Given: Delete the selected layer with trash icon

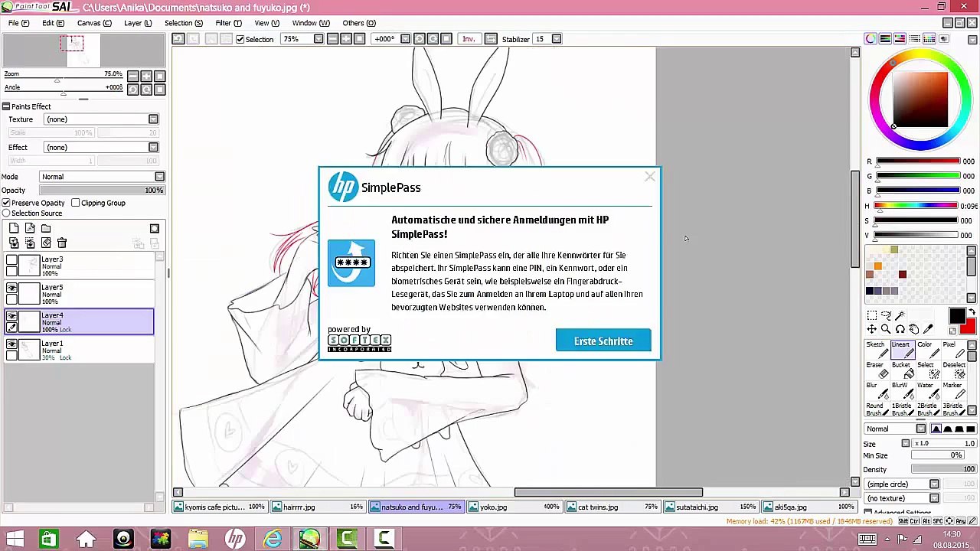Looking at the screenshot, I should 62,243.
